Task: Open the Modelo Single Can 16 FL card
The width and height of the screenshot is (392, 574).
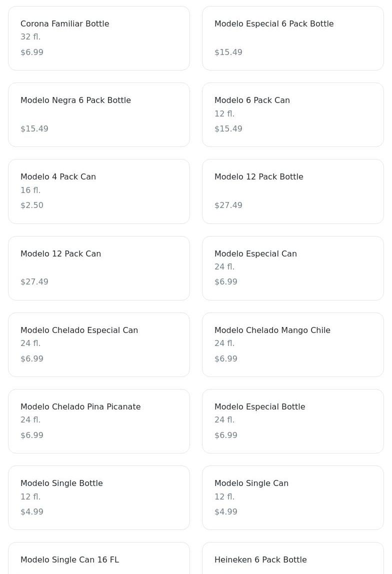Action: click(x=99, y=558)
